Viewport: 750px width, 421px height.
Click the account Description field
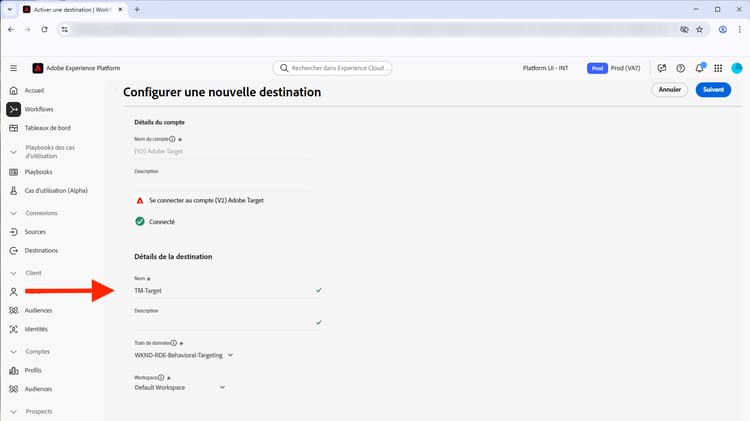(223, 183)
